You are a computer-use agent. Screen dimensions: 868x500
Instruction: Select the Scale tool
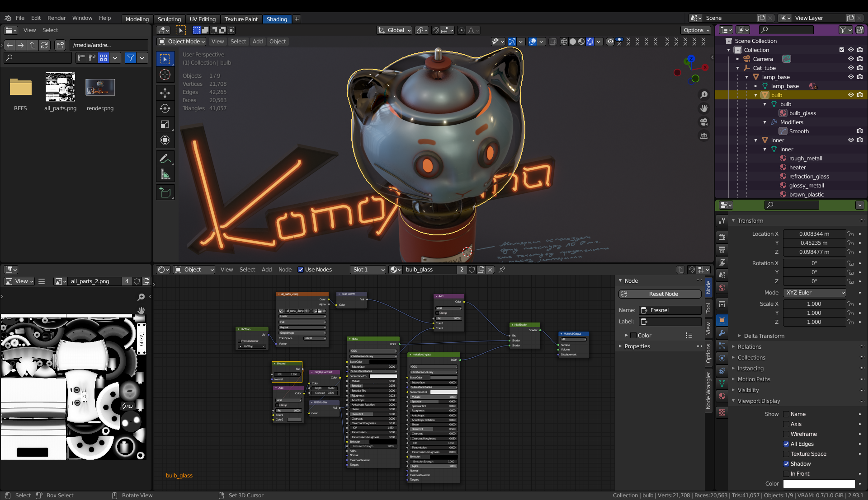(x=165, y=124)
